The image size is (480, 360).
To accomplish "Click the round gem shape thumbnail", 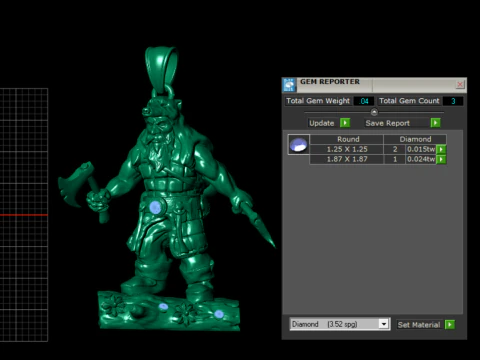I will point(299,144).
